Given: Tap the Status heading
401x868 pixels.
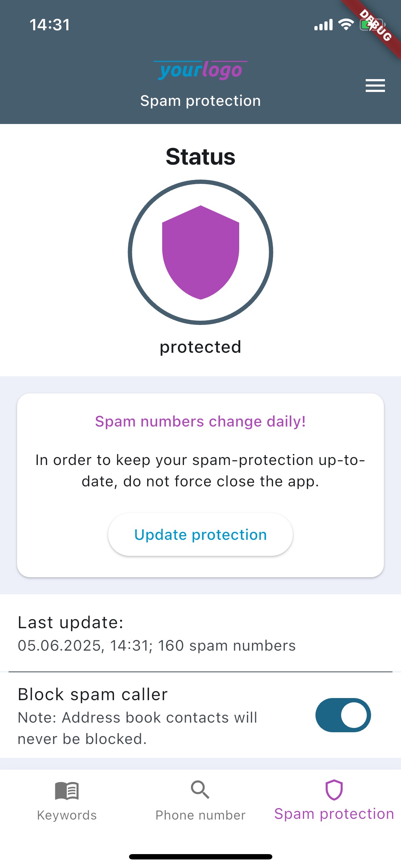Looking at the screenshot, I should [200, 157].
